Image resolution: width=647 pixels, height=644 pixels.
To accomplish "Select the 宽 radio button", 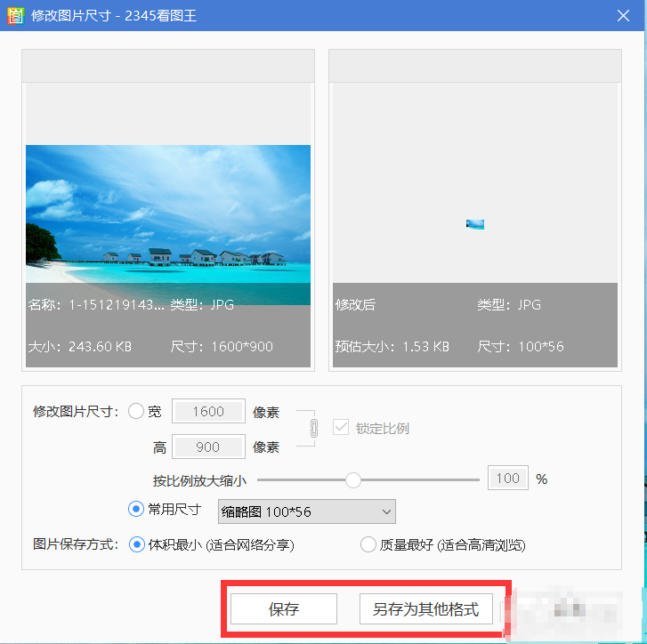I will (x=136, y=411).
